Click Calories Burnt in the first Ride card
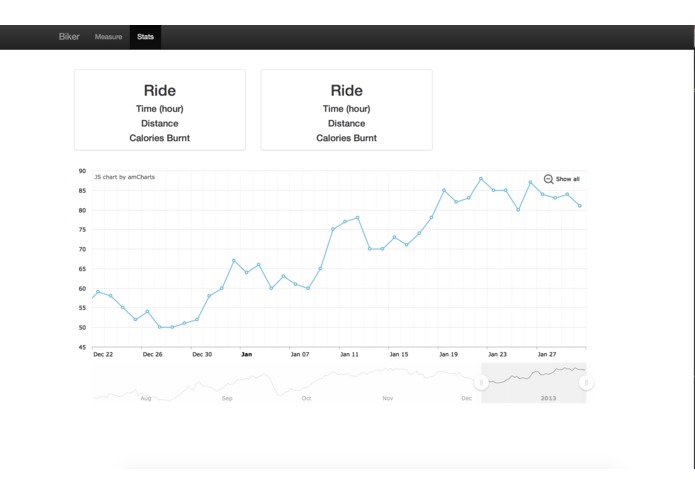This screenshot has width=695, height=494. point(160,138)
